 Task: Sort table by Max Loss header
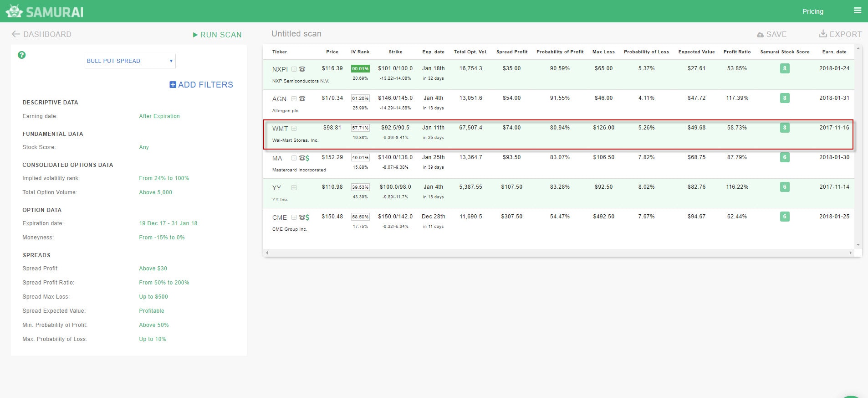pyautogui.click(x=603, y=52)
